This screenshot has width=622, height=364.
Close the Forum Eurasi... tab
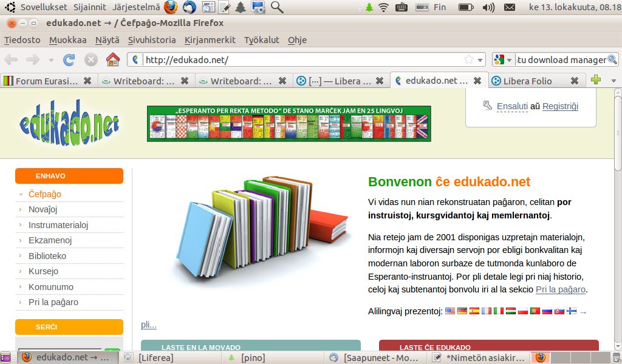(87, 81)
